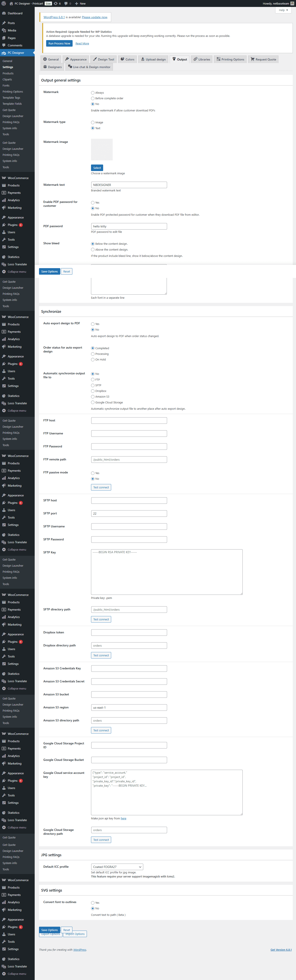Synchronize output file to SFTP
This screenshot has height=980, width=296.
[93, 385]
